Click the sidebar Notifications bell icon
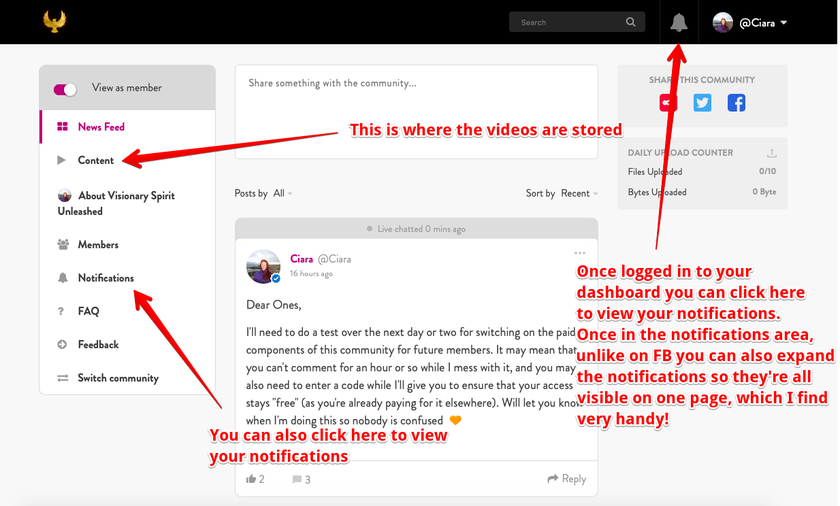This screenshot has height=506, width=840. 63,277
